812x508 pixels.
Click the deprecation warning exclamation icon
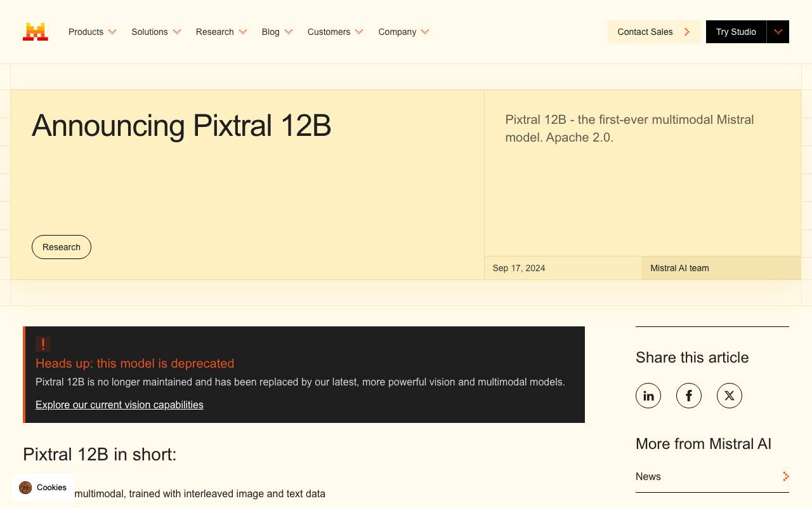click(43, 344)
